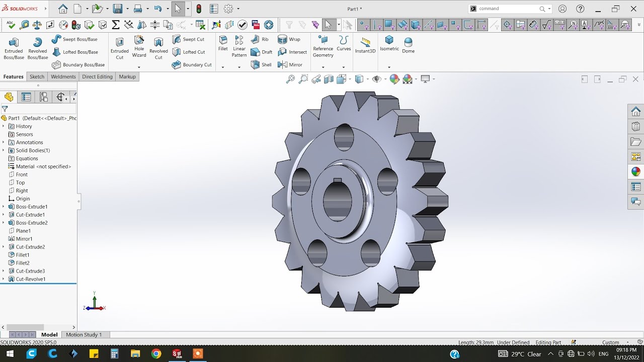Screen dimensions: 644x362
Task: Expand Solid Bodies(1) in the tree
Action: click(4, 150)
